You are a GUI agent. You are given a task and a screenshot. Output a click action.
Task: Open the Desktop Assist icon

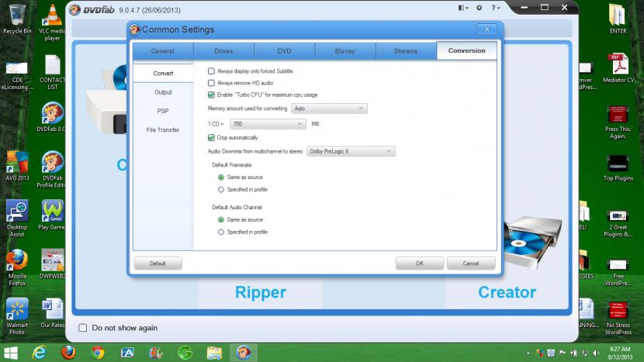point(17,219)
